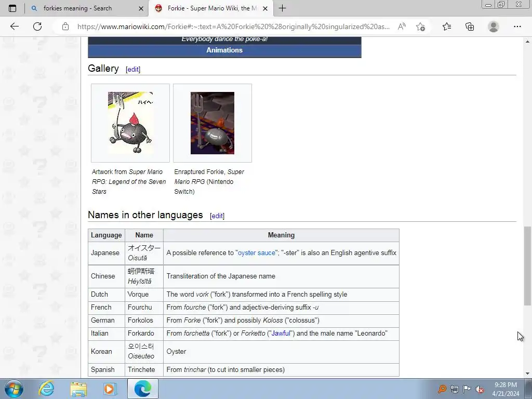This screenshot has height=399, width=532.
Task: Open the magnifier search tray icon
Action: [442, 389]
